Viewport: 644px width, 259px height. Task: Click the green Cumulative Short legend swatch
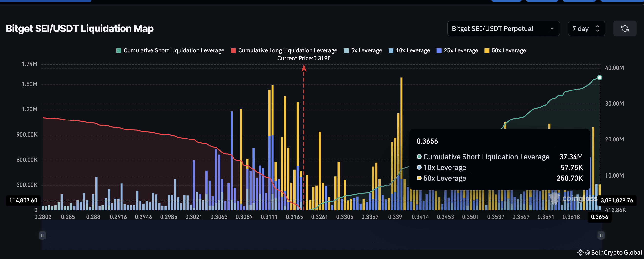119,51
